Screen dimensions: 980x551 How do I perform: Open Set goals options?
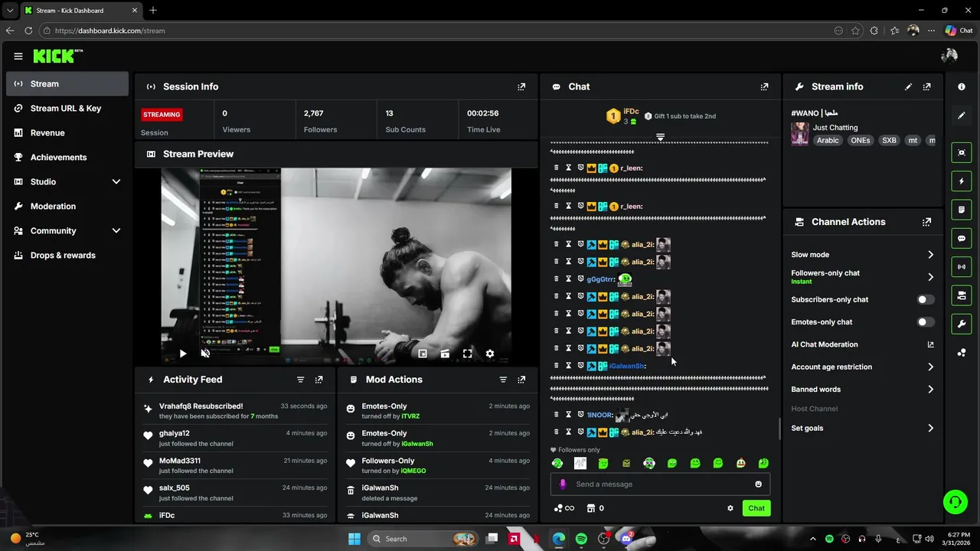pyautogui.click(x=930, y=429)
